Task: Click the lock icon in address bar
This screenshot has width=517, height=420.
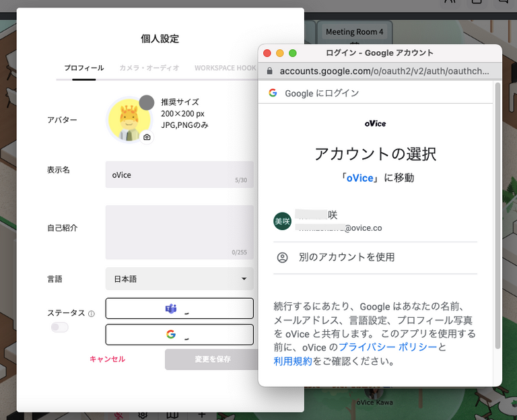Action: (x=269, y=71)
